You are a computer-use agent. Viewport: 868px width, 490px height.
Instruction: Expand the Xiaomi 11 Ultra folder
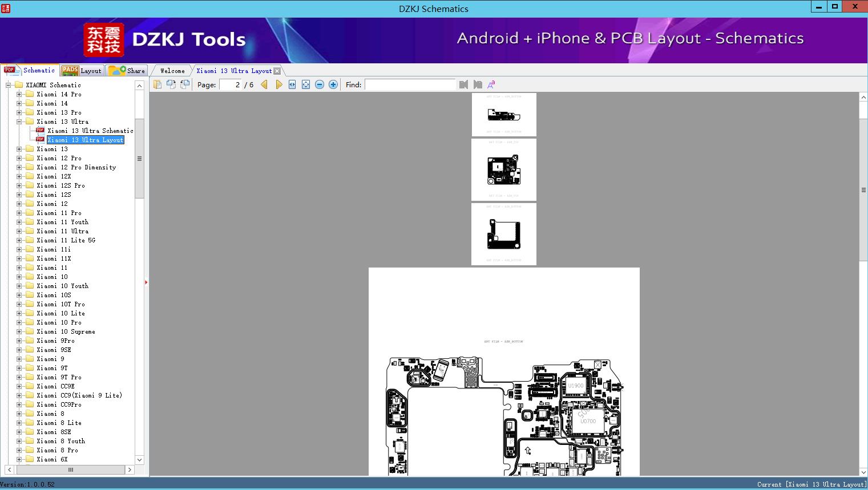coord(19,231)
